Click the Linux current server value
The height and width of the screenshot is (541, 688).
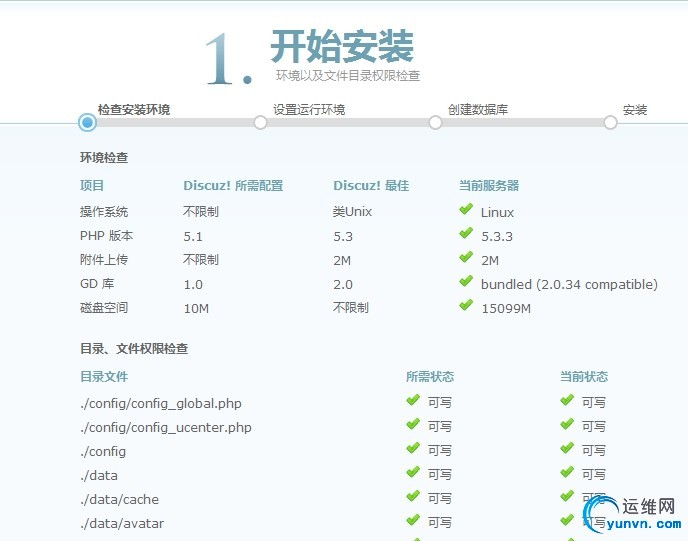(x=497, y=213)
